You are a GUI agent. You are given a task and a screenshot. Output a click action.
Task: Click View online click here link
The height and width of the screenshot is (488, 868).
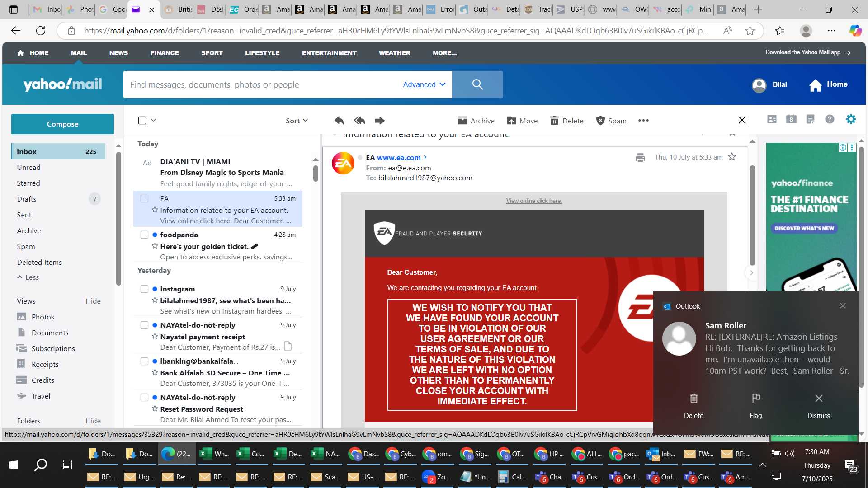[534, 201]
